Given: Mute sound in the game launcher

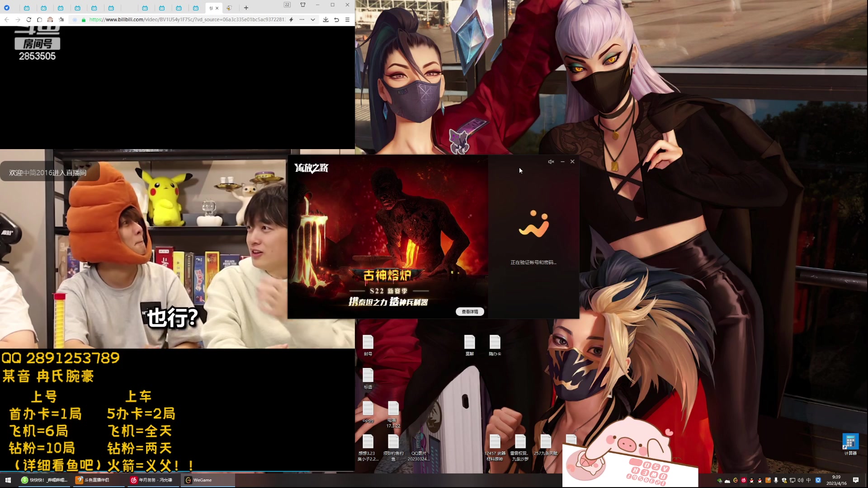Looking at the screenshot, I should tap(551, 162).
